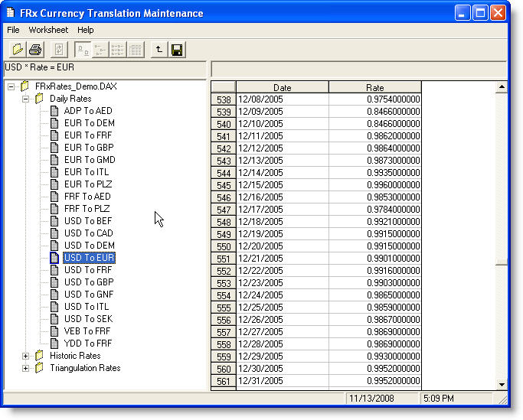Select the USD To FRF rate

88,269
